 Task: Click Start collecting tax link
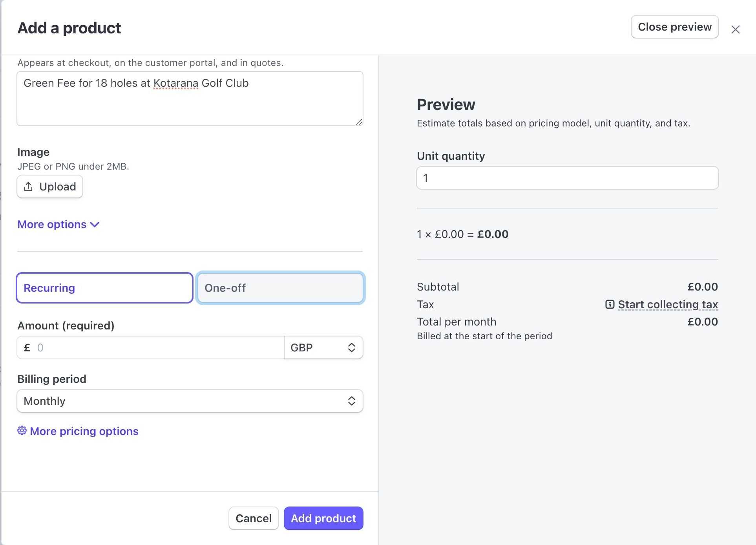coord(668,304)
